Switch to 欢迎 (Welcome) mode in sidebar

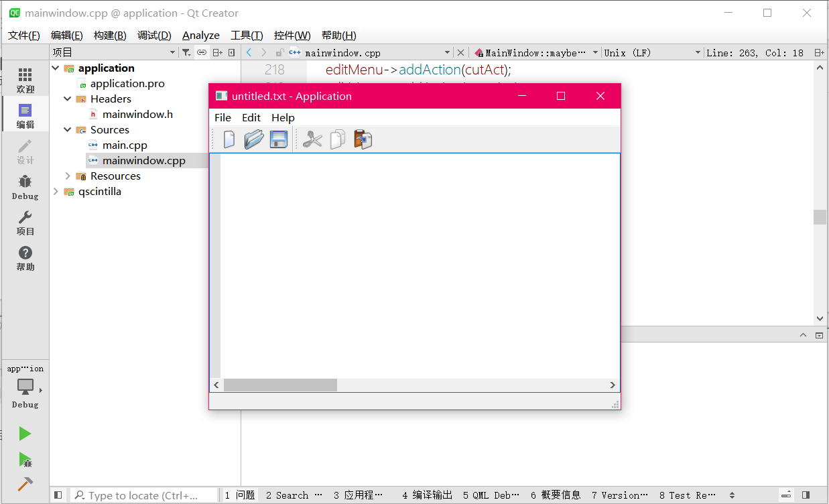tap(25, 74)
